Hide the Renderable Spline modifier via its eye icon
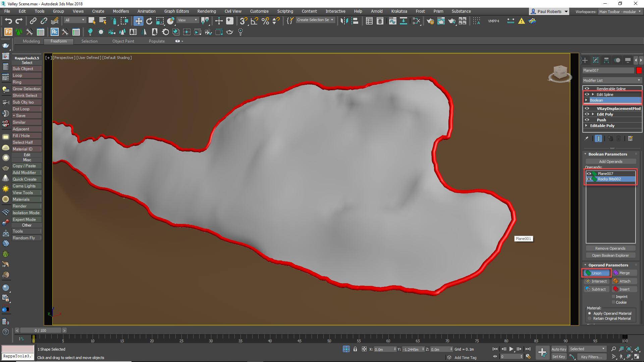Screen dimensions: 644x362 (x=587, y=88)
